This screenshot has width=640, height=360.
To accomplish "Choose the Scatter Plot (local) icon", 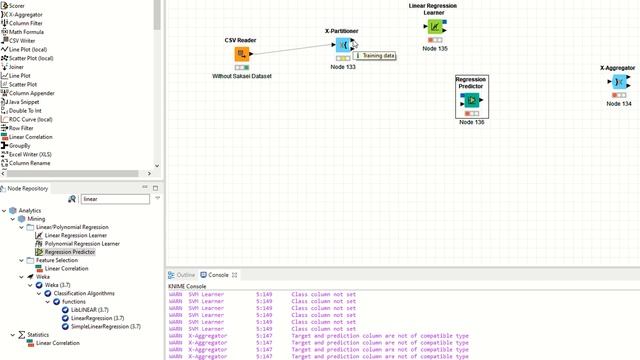I will coord(4,58).
